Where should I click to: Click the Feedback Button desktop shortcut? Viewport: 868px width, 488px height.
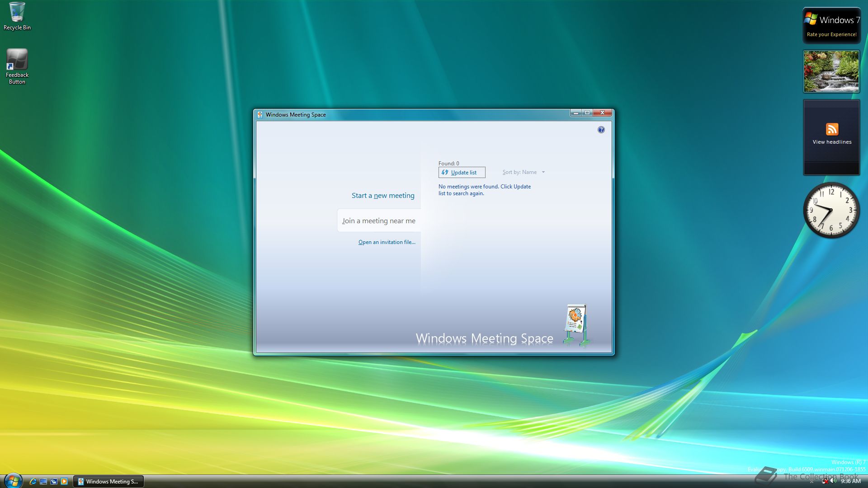tap(17, 66)
